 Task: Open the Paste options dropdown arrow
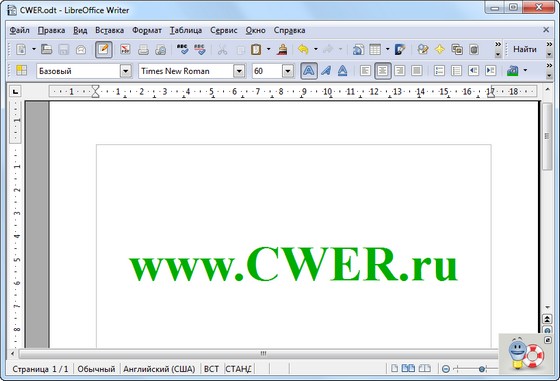coord(269,49)
